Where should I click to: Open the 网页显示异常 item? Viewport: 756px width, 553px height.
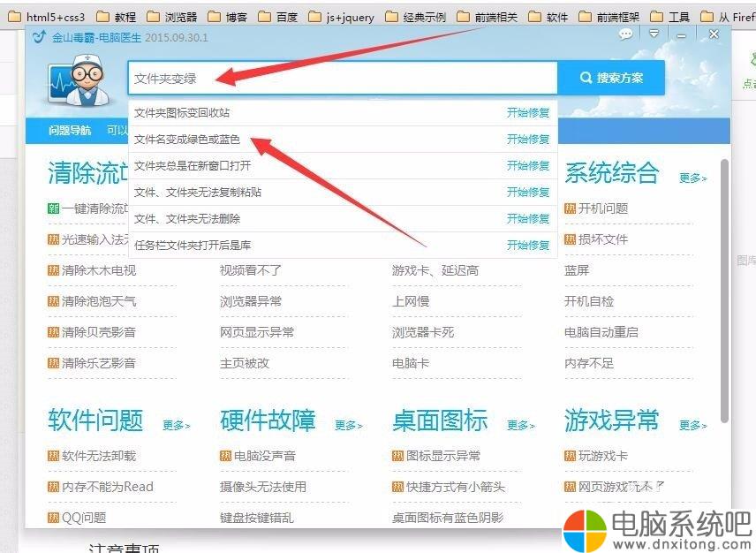[x=257, y=332]
